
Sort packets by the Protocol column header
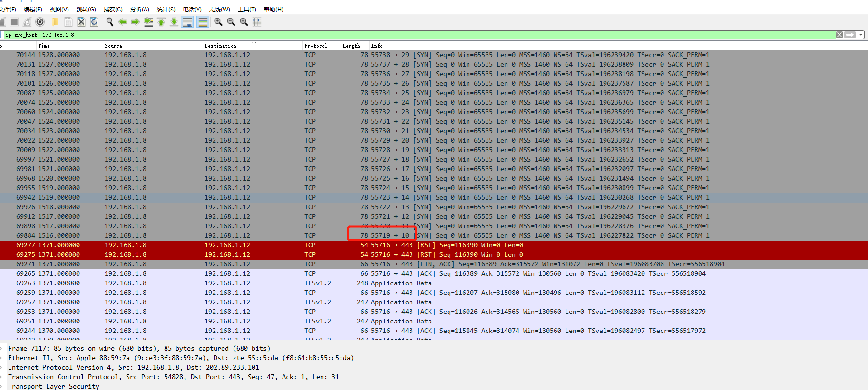point(322,46)
